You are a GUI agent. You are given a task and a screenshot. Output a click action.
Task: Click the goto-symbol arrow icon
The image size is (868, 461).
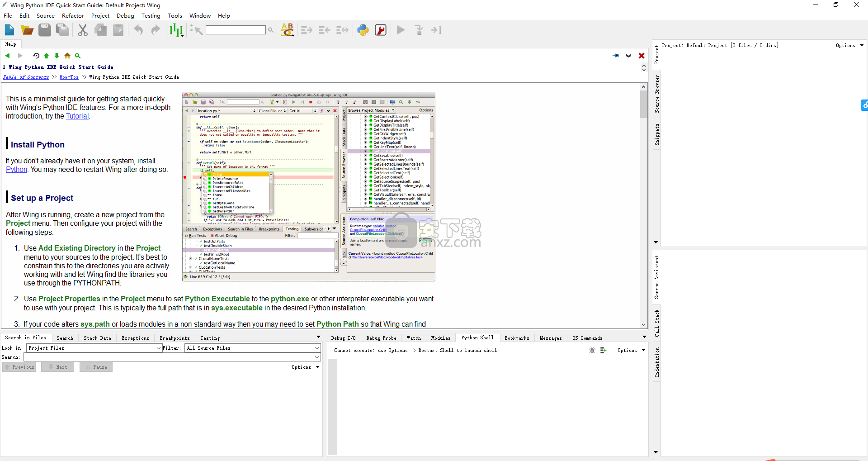(x=196, y=30)
